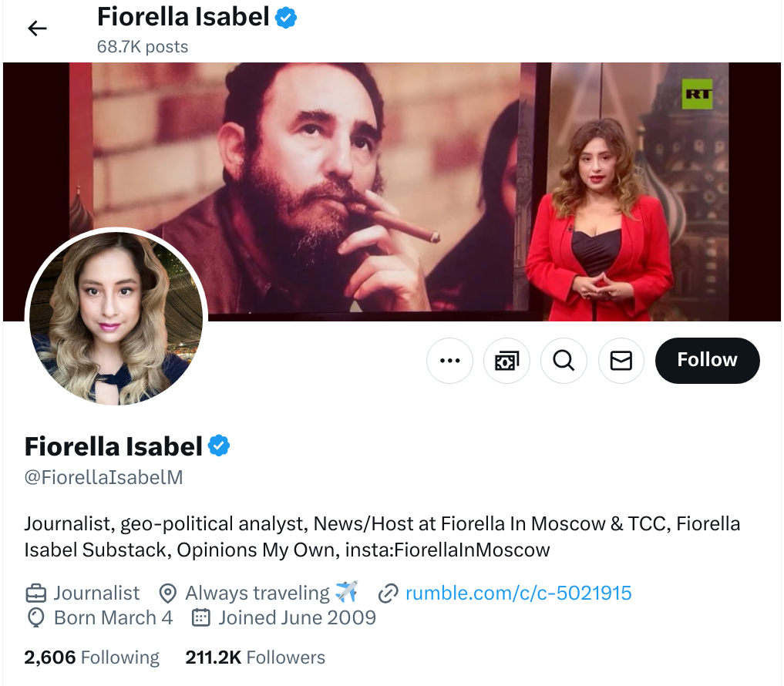Open the rumble.com profile link
The image size is (784, 686).
[518, 593]
